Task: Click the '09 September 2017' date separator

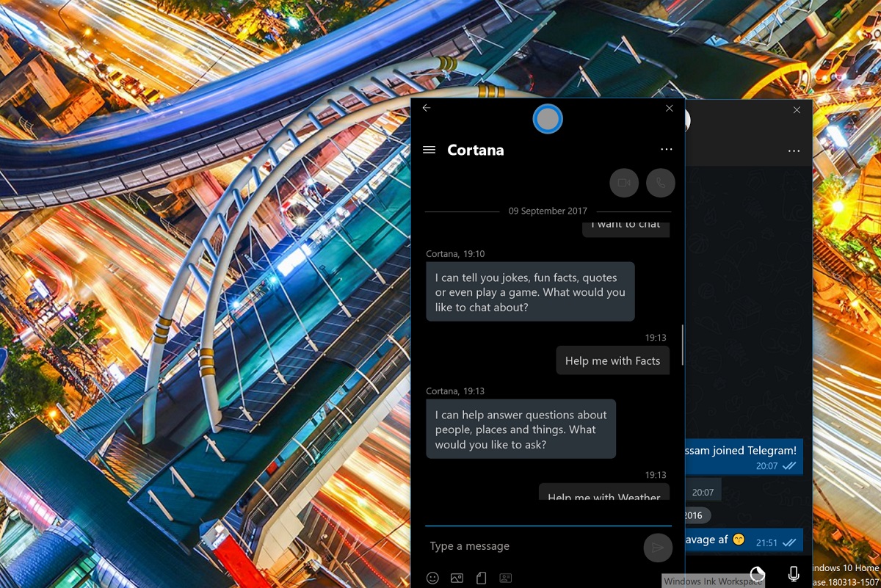Action: coord(548,211)
